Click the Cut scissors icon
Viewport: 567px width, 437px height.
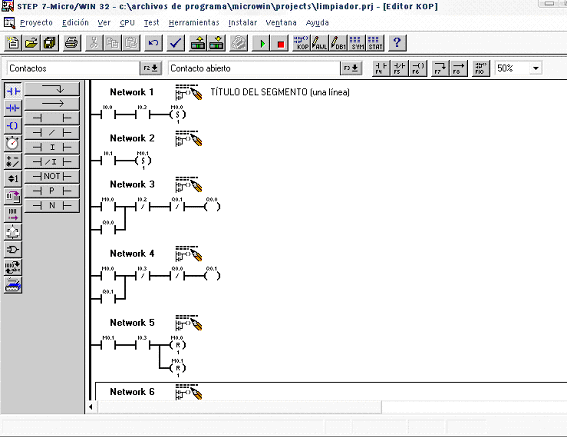coord(94,43)
